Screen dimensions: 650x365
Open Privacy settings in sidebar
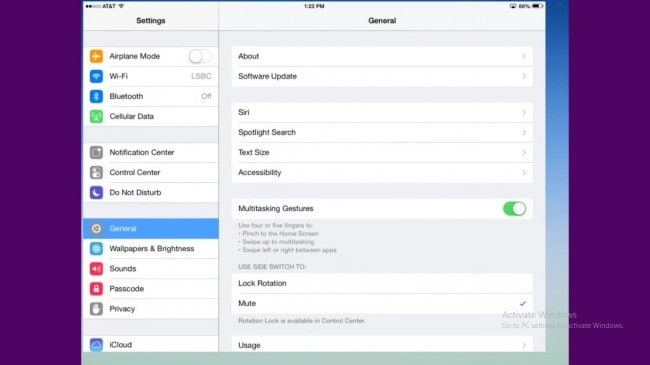[x=151, y=309]
